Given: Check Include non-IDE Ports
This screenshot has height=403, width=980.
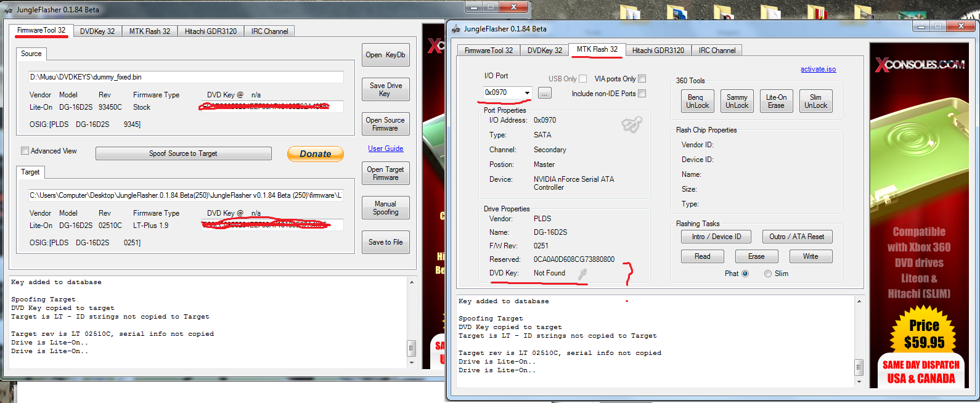Looking at the screenshot, I should coord(642,94).
